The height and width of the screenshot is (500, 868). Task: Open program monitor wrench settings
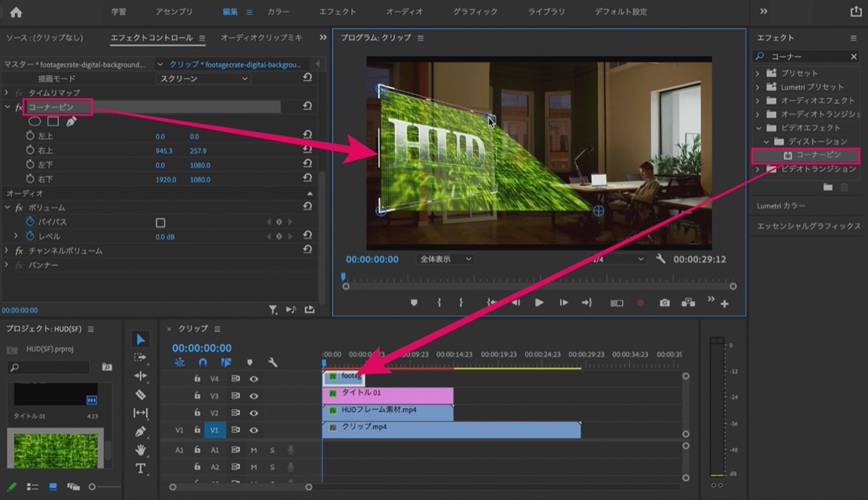(x=660, y=259)
